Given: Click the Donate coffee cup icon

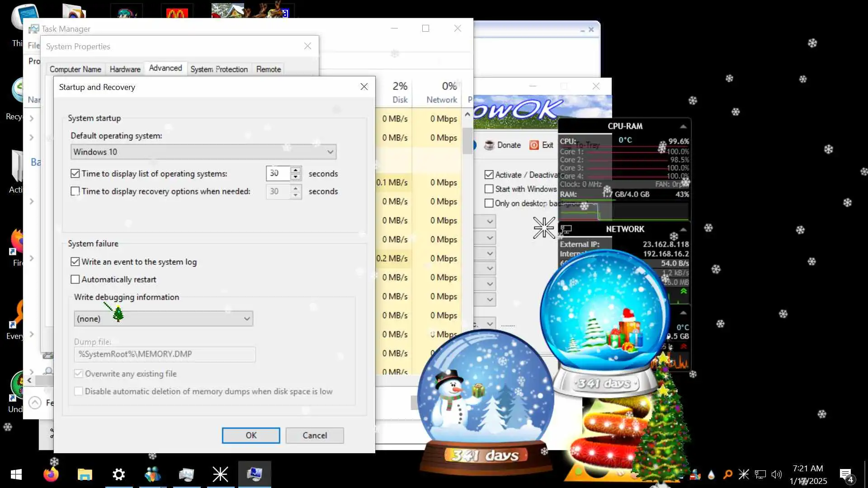Looking at the screenshot, I should [x=489, y=145].
